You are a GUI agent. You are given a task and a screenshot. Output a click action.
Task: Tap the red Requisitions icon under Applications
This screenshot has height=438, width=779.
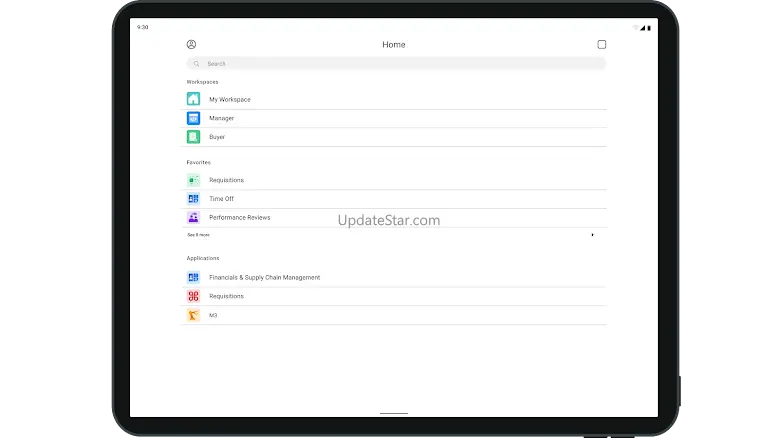point(193,296)
